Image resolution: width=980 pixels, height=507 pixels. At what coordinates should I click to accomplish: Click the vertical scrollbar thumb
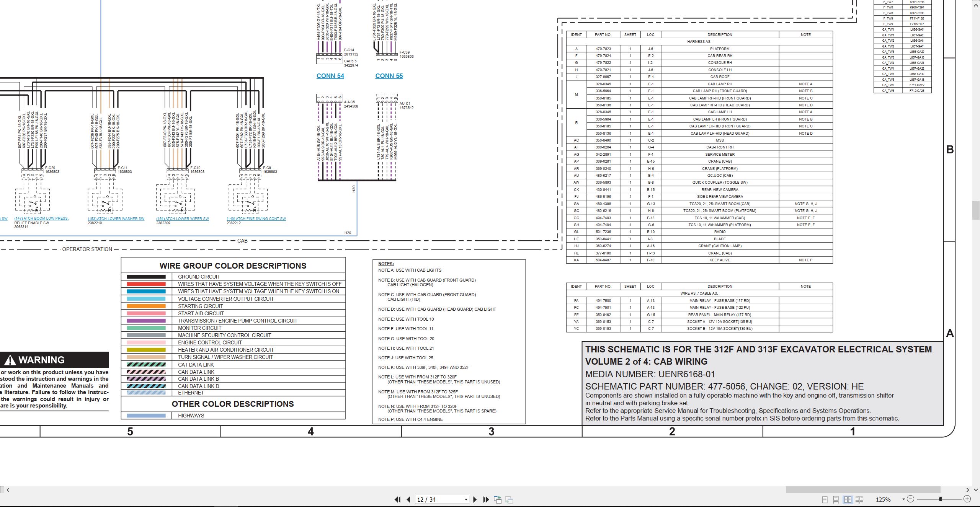pyautogui.click(x=976, y=210)
